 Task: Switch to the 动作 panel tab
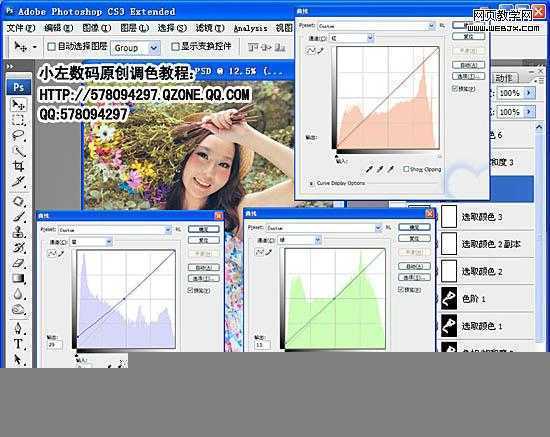504,78
